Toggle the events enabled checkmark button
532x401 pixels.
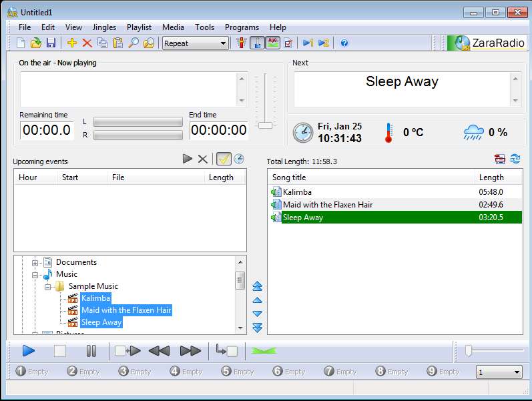point(224,159)
